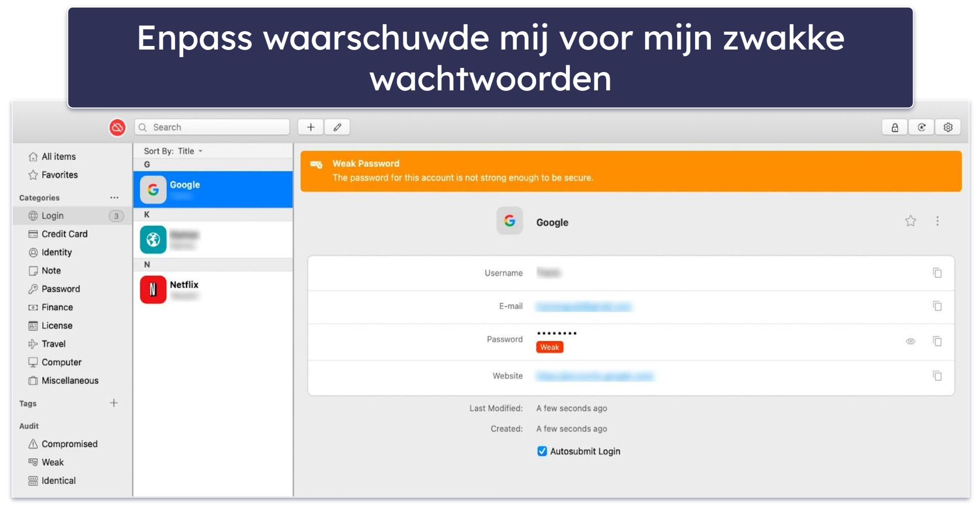Edit item with the pencil button
This screenshot has width=980, height=505.
click(337, 127)
